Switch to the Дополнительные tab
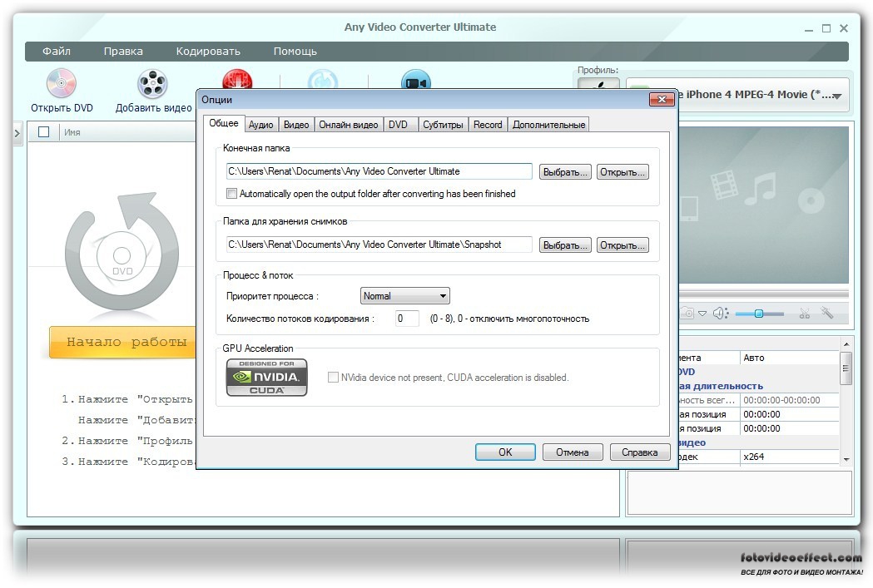 [x=548, y=125]
